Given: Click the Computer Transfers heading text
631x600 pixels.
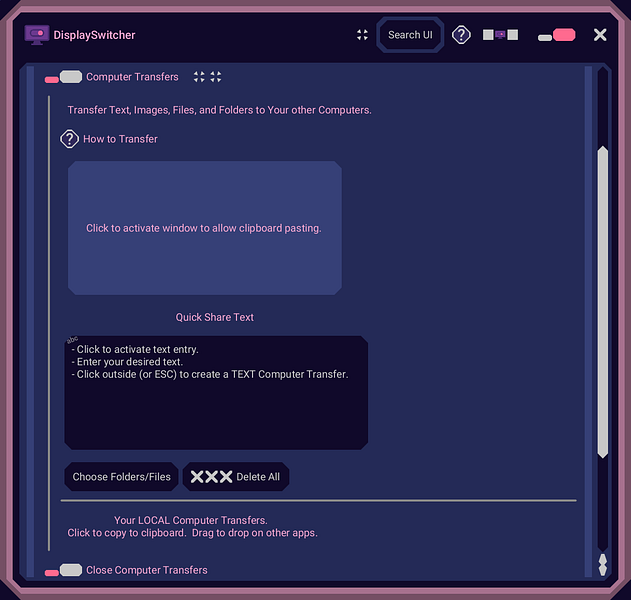Looking at the screenshot, I should pyautogui.click(x=132, y=77).
